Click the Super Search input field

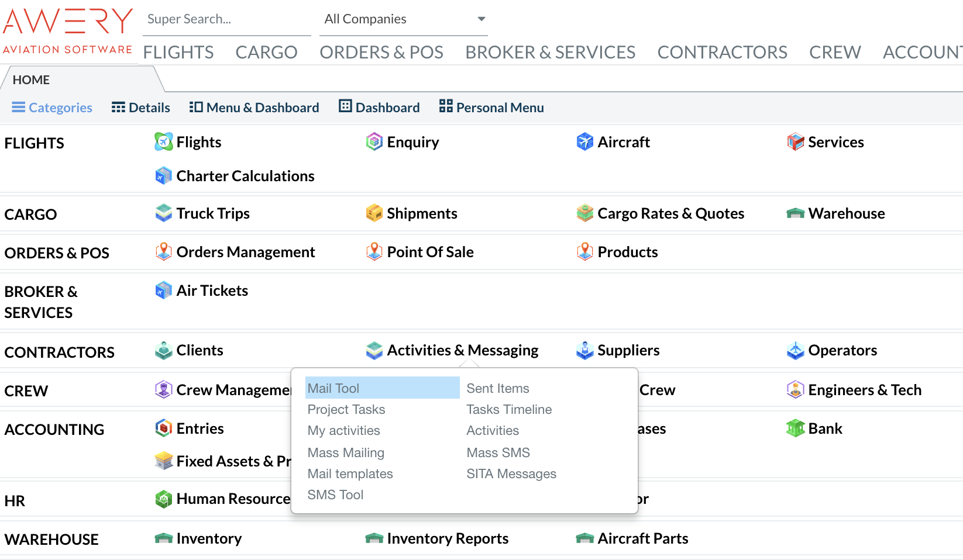226,19
